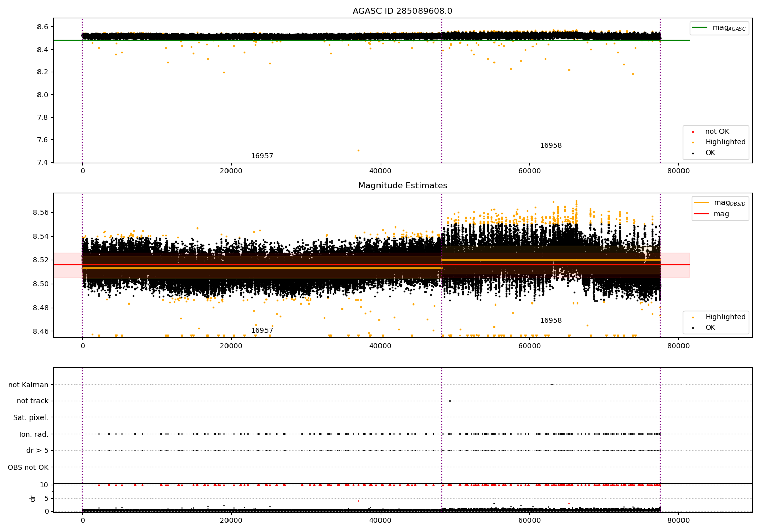Click the 'not track' row label
Image resolution: width=760 pixels, height=532 pixels.
point(32,401)
